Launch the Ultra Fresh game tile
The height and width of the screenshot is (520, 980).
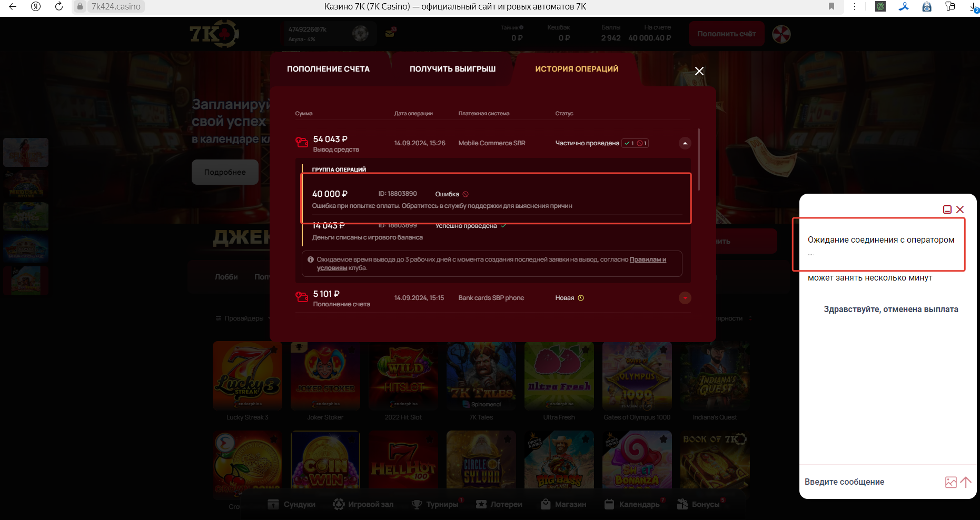559,376
